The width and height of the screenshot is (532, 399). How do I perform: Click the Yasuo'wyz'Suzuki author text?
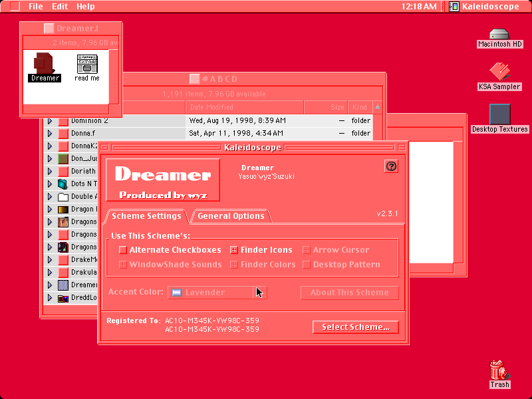(267, 176)
